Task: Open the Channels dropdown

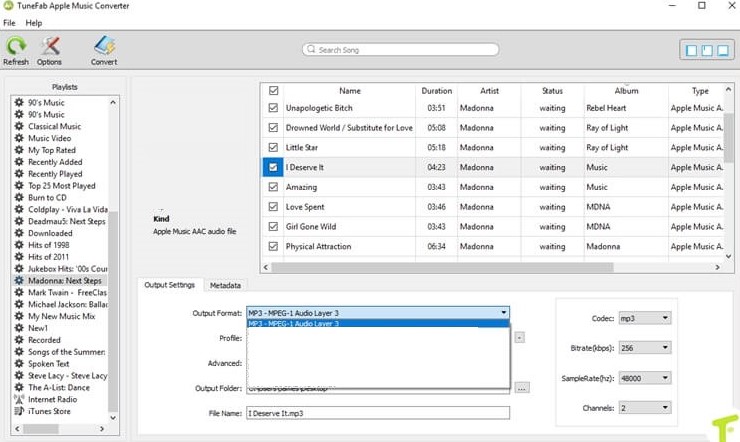Action: tap(645, 408)
